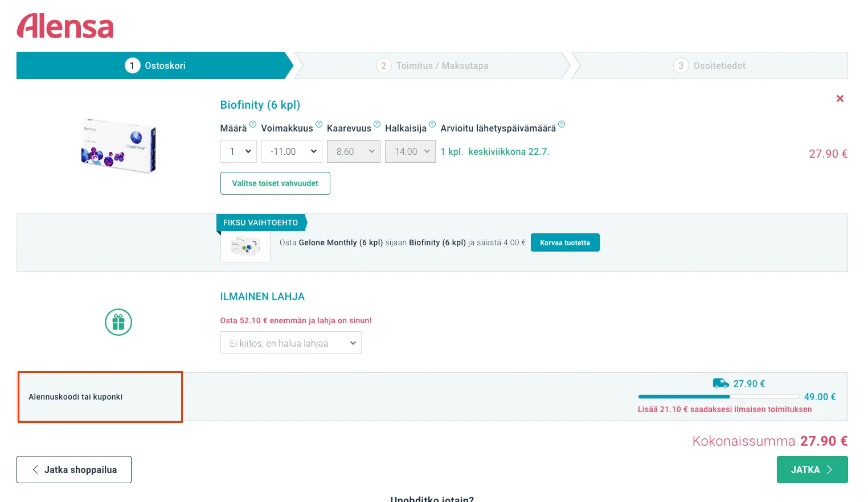Open the Määrä quantity dropdown
The image size is (868, 502).
pyautogui.click(x=239, y=151)
